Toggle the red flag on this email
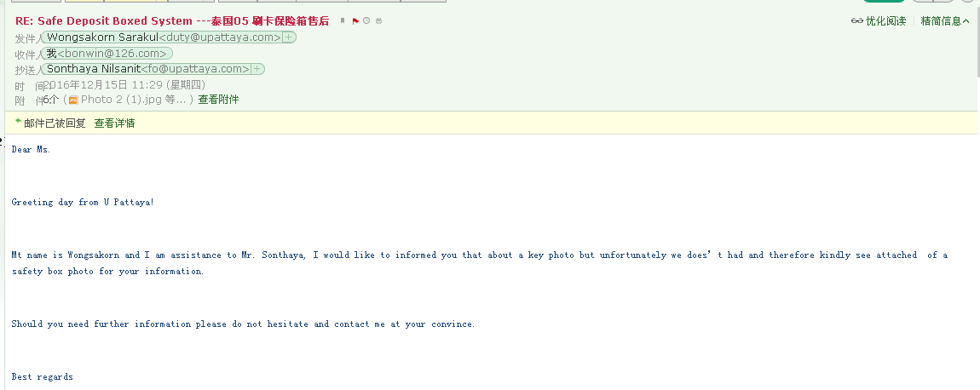This screenshot has height=390, width=980. 355,20
